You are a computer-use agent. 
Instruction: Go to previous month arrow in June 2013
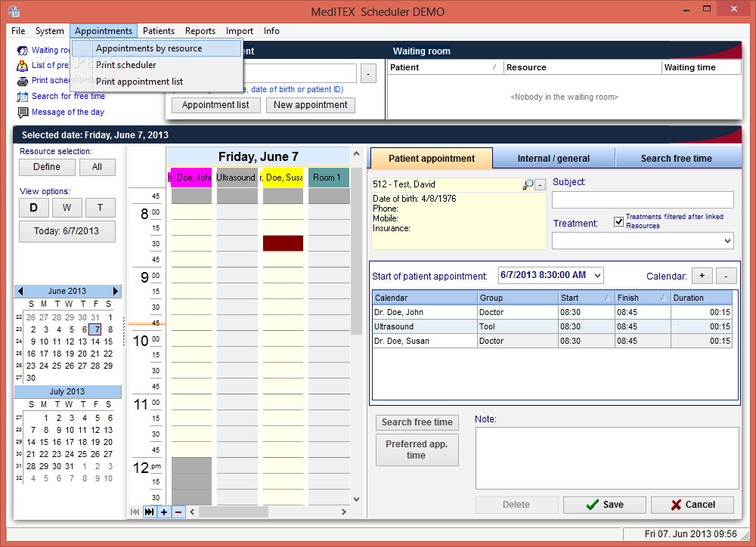pos(20,291)
